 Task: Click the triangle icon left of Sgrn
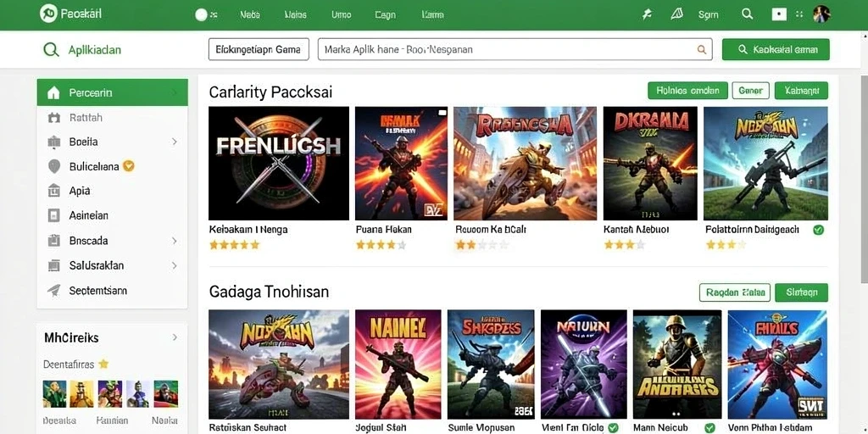tap(676, 14)
